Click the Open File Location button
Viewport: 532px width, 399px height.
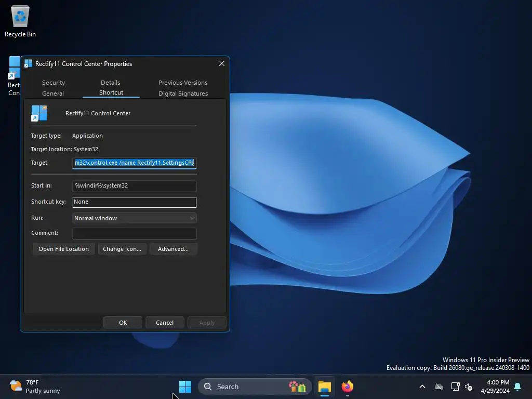pos(64,249)
